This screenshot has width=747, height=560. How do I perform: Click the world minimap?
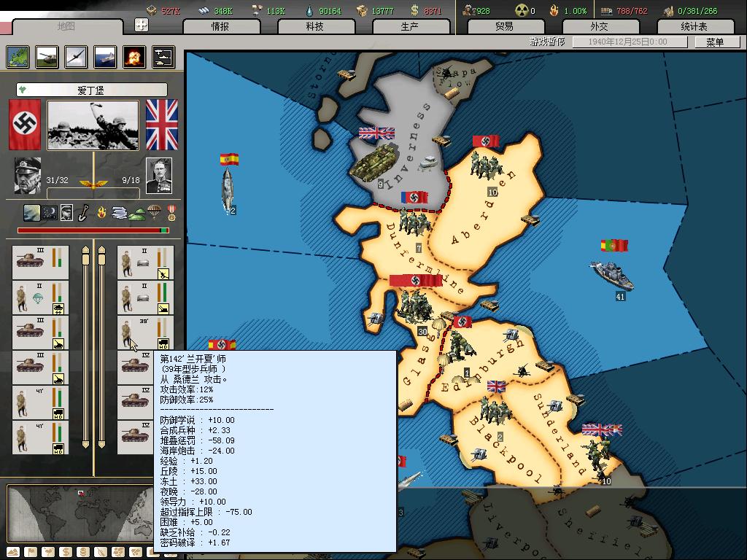coord(81,514)
